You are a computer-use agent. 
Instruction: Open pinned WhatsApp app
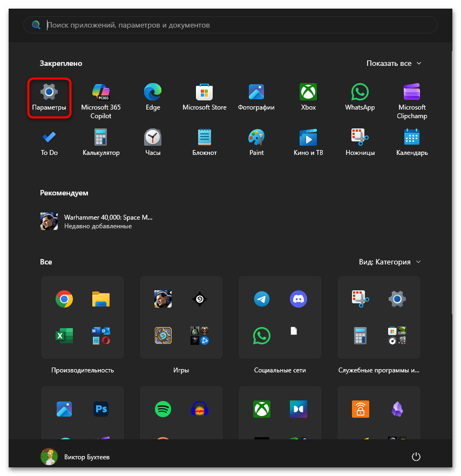360,97
